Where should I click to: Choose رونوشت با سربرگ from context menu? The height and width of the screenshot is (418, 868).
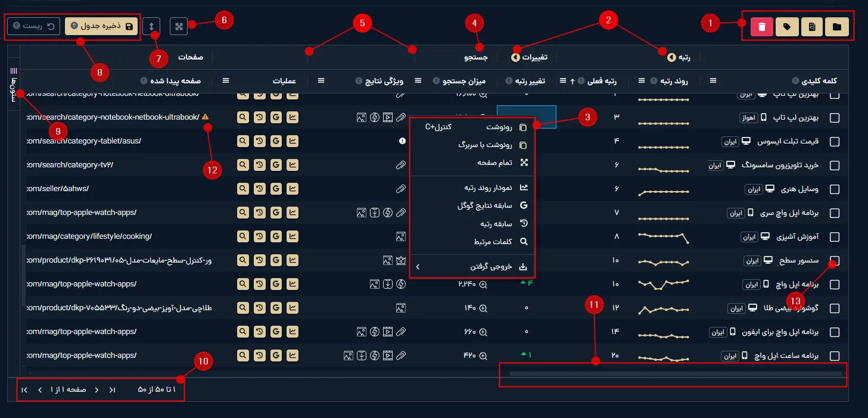(x=472, y=145)
